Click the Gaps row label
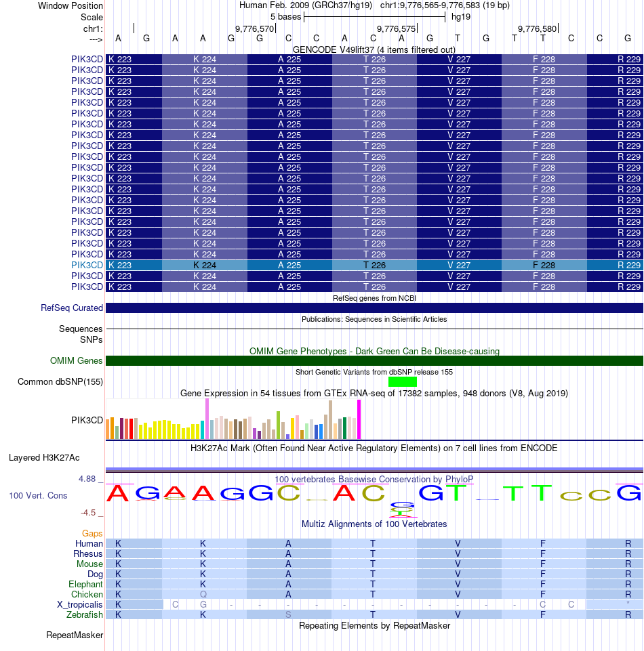Screen dimensions: 644x651 coord(92,534)
